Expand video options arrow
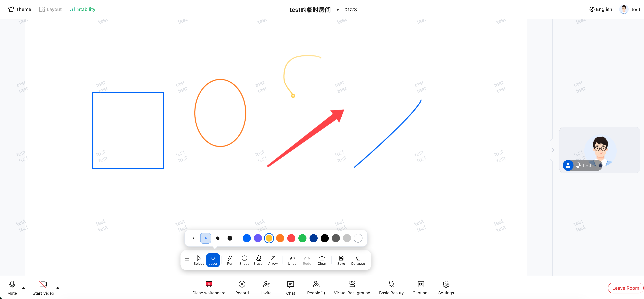Screen dimensions: 644x299 [58, 288]
